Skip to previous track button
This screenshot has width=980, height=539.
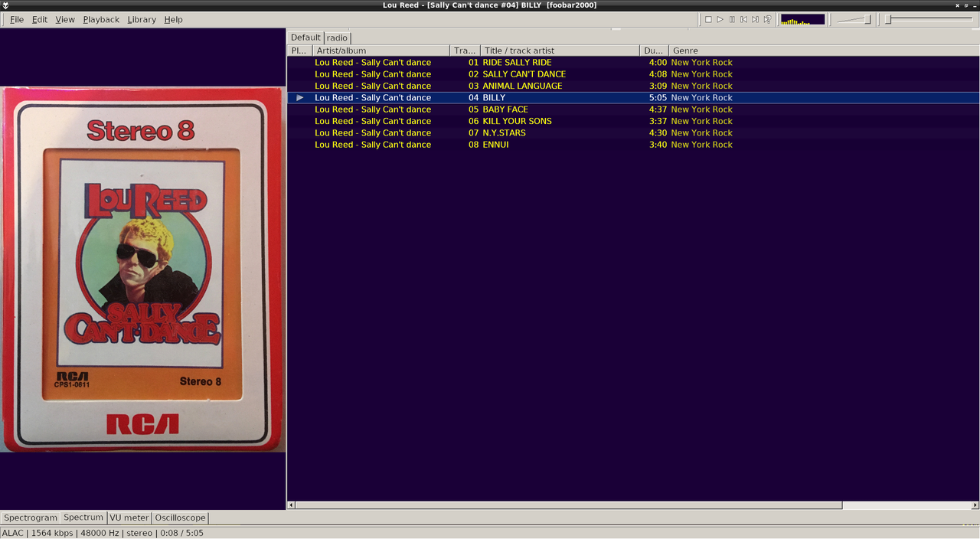(743, 19)
